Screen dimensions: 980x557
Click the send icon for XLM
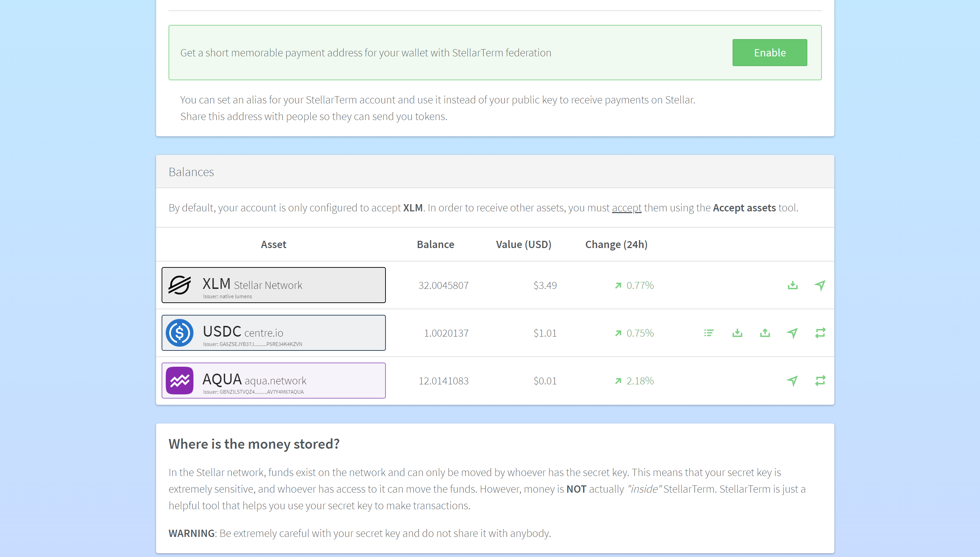tap(820, 285)
